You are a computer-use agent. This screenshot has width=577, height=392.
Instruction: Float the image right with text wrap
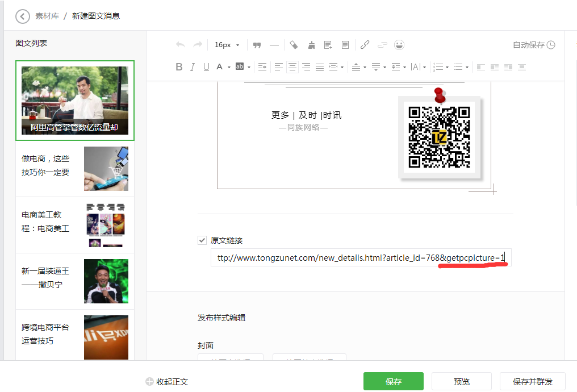[x=508, y=67]
